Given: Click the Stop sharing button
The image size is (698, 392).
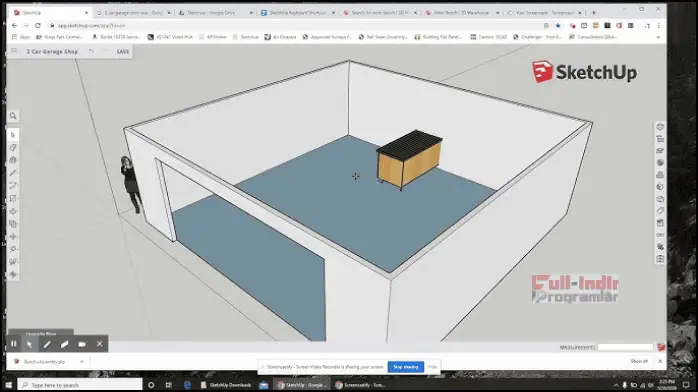Looking at the screenshot, I should 406,367.
